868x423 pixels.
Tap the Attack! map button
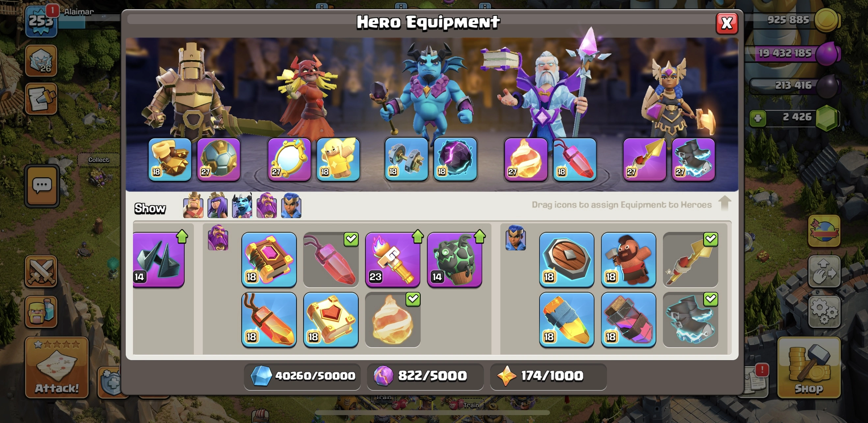pyautogui.click(x=57, y=368)
